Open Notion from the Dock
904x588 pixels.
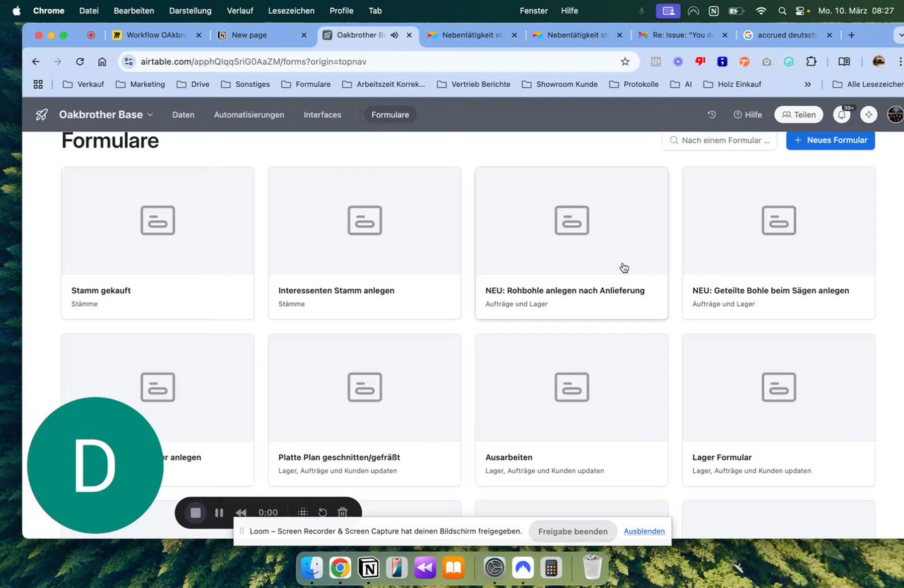click(369, 567)
